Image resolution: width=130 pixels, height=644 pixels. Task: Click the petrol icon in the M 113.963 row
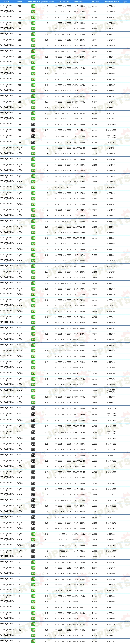coord(33,590)
